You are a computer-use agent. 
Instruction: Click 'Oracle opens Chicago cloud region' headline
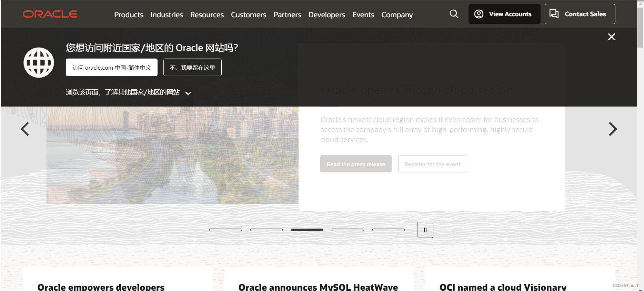[416, 90]
